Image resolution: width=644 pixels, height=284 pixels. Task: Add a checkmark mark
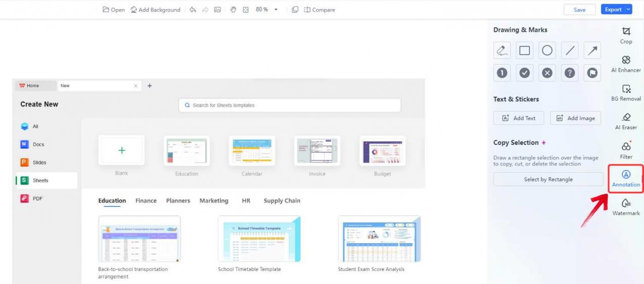(524, 73)
